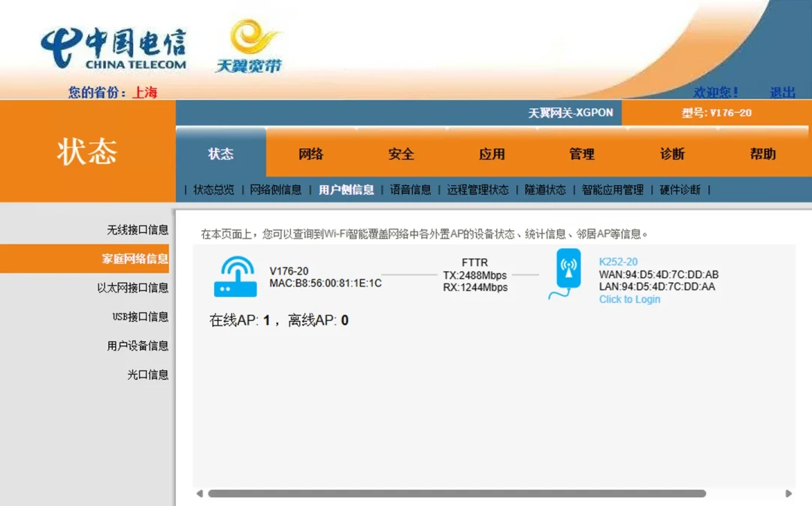The width and height of the screenshot is (812, 506).
Task: Click the K252-20 device name link
Action: [618, 262]
